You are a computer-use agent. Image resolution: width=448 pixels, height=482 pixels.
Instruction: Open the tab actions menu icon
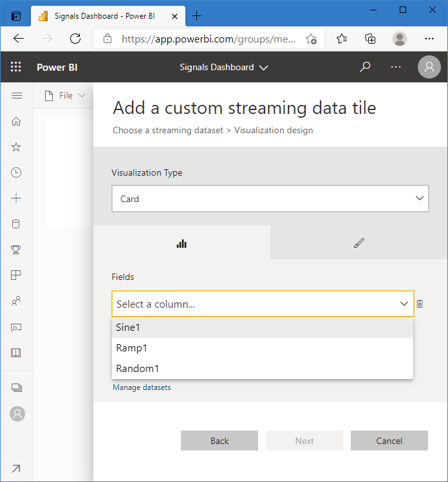tap(15, 15)
